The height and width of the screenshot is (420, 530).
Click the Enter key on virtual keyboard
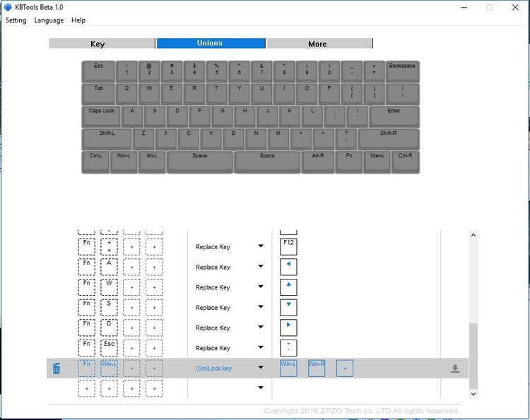[394, 116]
